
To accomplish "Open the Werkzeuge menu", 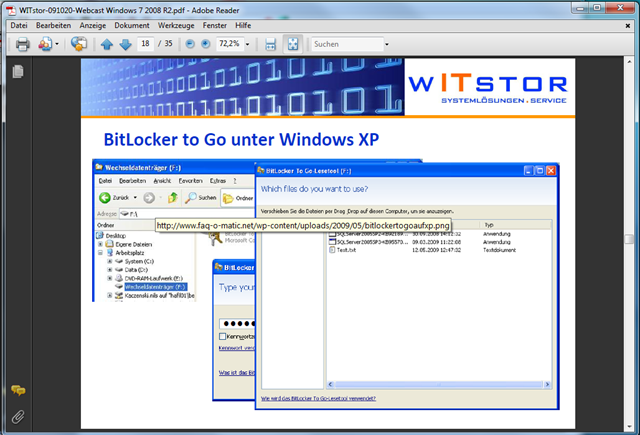I will (x=176, y=25).
